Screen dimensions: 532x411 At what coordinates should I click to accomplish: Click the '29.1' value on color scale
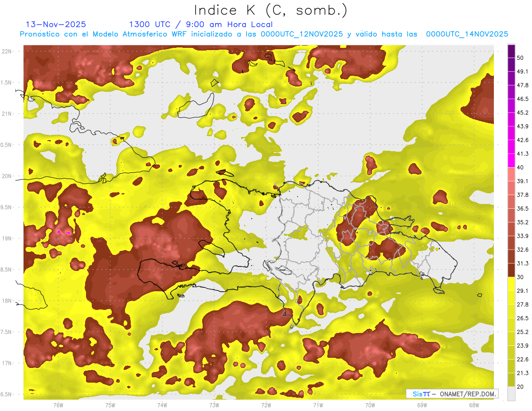(523, 291)
